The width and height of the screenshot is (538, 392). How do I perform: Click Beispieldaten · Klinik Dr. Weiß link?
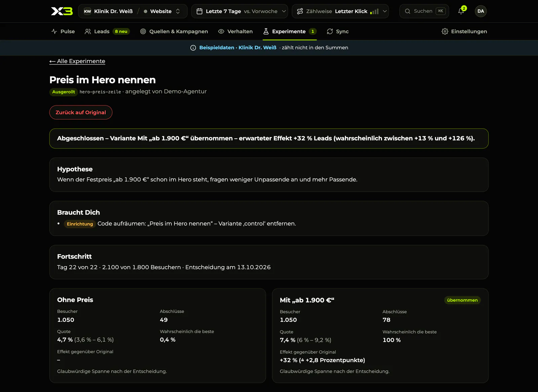[x=238, y=48]
